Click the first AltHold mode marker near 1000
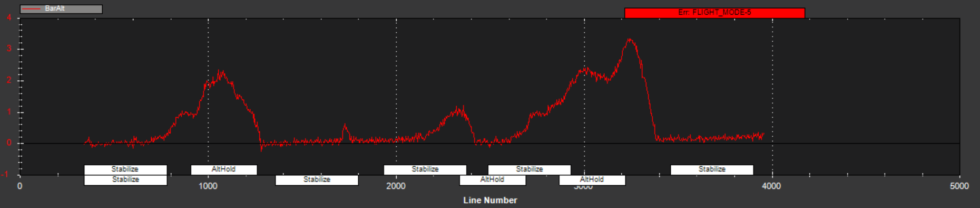 click(224, 169)
